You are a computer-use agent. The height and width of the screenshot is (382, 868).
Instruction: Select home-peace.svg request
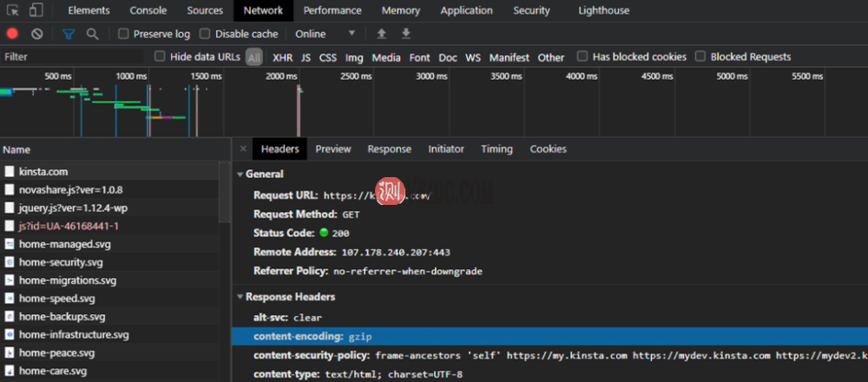[x=109, y=352]
